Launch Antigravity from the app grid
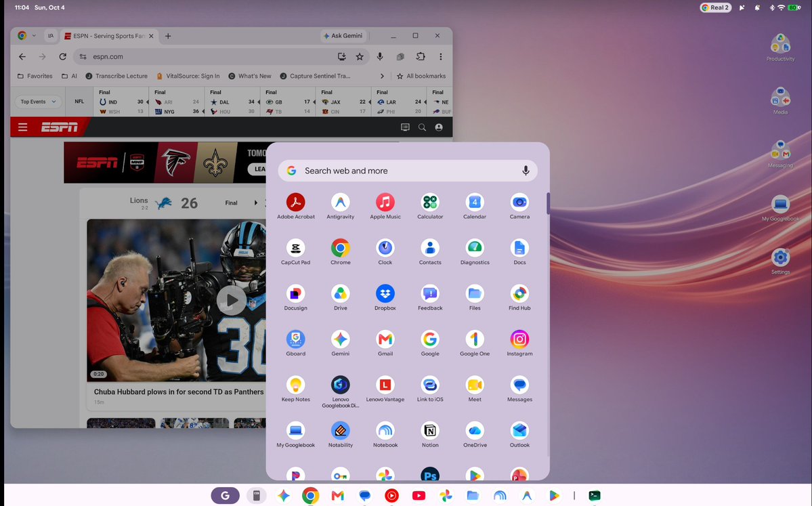Screen dimensions: 812x506 tap(340, 206)
